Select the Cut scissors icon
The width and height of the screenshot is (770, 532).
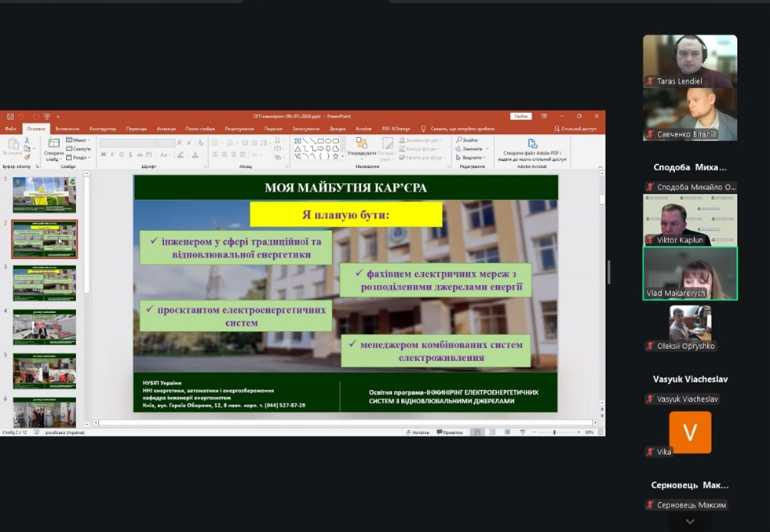pos(27,140)
